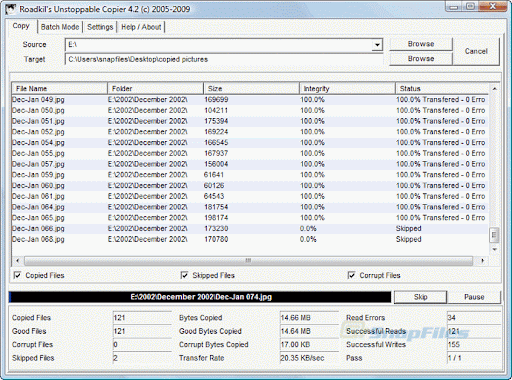Click the Skip button
512x380 pixels.
pos(420,297)
